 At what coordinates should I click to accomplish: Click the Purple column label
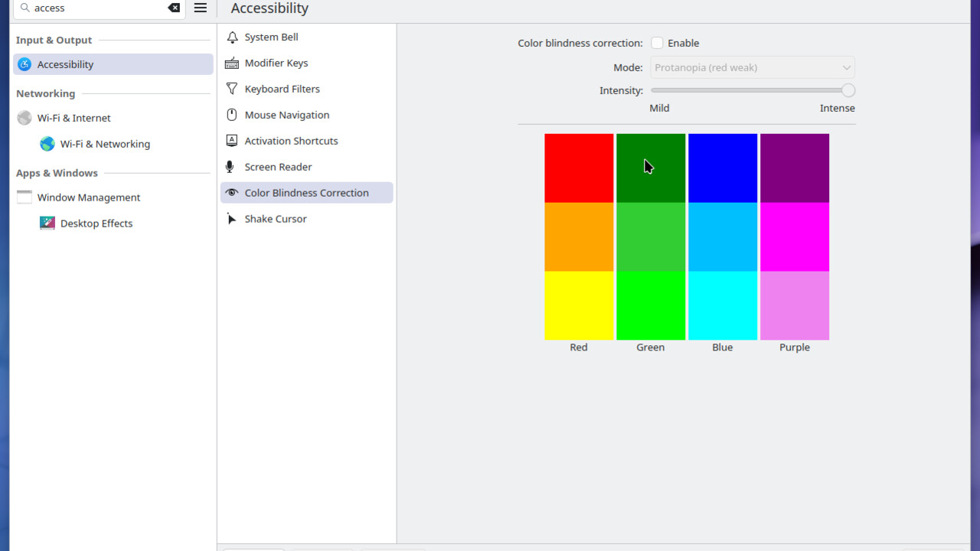(795, 347)
